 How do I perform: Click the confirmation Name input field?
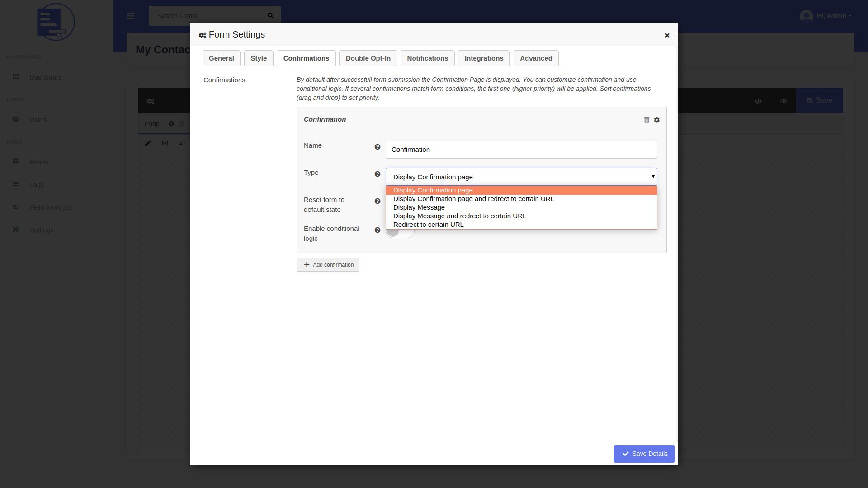521,150
